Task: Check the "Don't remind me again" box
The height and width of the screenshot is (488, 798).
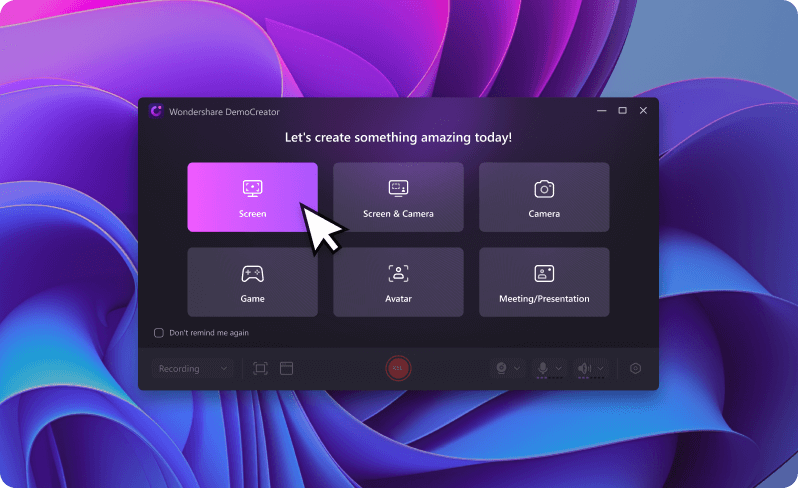Action: 159,332
